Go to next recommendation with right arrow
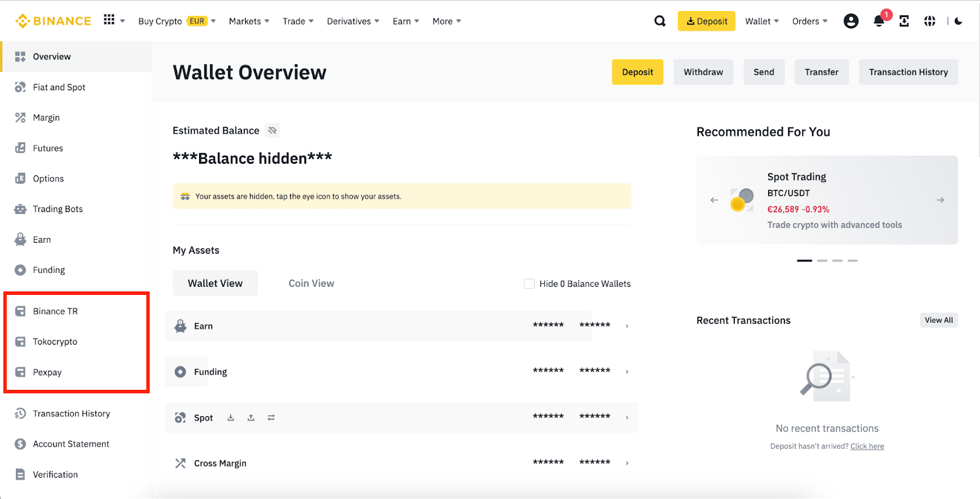 [x=940, y=200]
